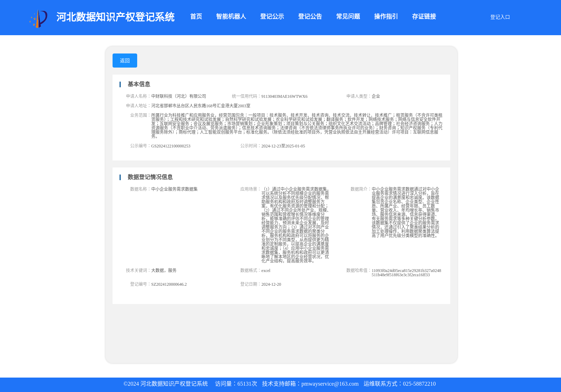
Task: Select applicant name 中财联科技（河北）有限公司
Action: [x=179, y=96]
